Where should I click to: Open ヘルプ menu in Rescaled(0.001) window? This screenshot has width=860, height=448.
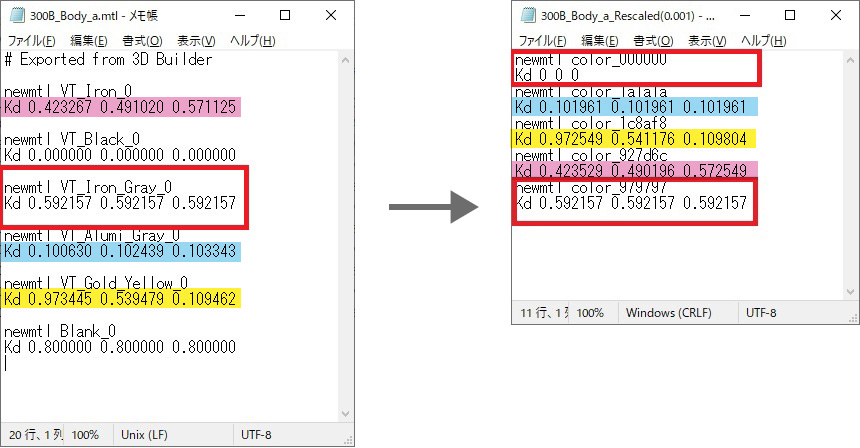[763, 41]
